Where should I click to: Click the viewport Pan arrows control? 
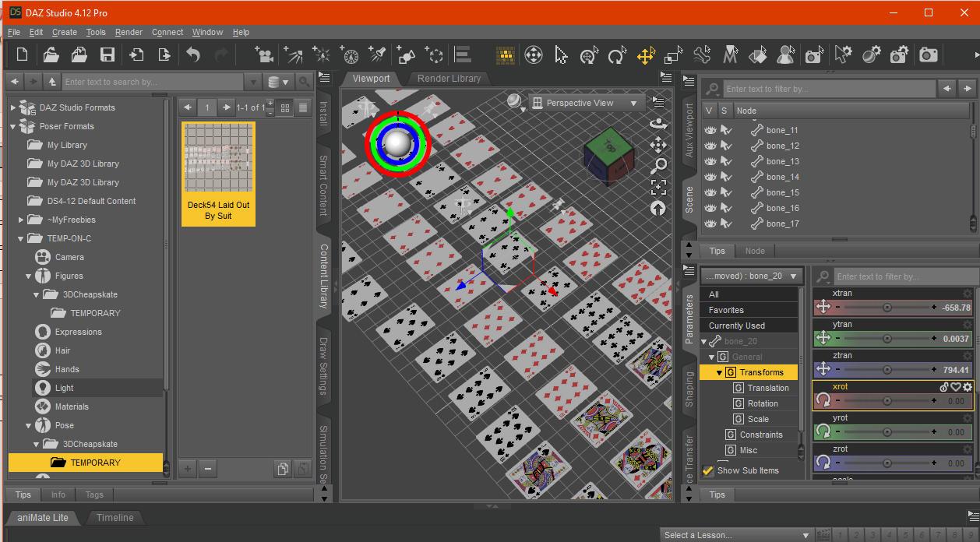(x=658, y=145)
